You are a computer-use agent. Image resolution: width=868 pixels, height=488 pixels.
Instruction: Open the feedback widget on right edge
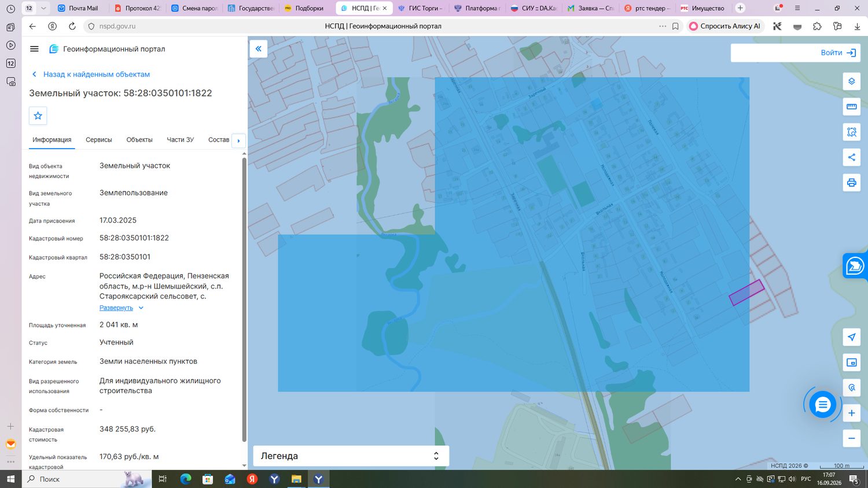pos(855,266)
